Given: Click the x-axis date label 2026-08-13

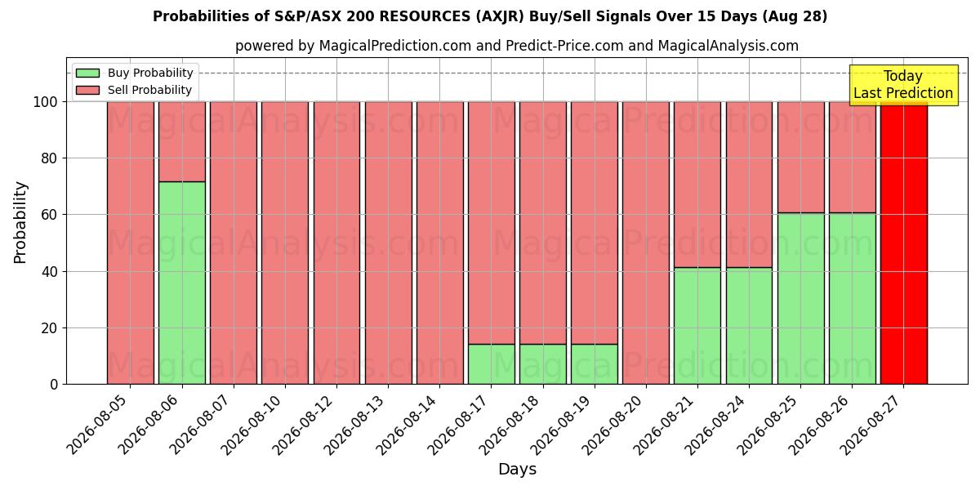Looking at the screenshot, I should pos(358,425).
